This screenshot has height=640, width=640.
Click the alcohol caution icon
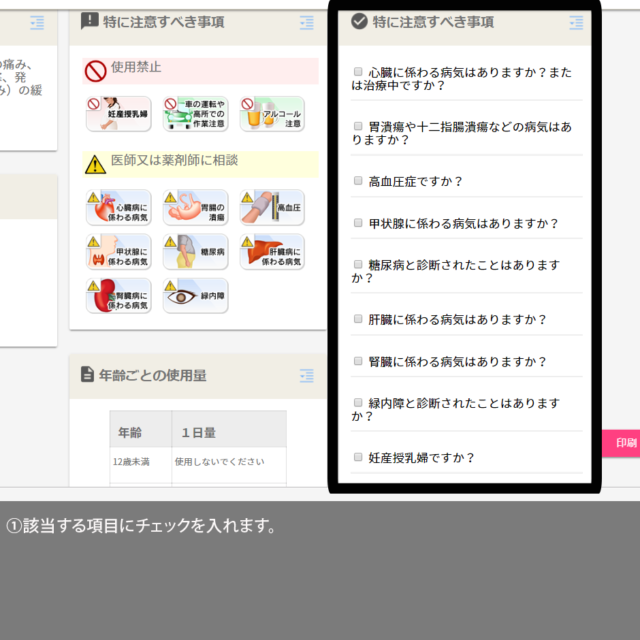tap(272, 114)
